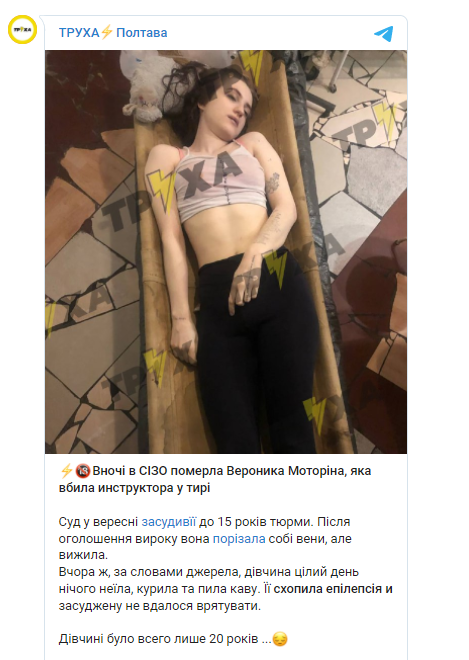
Task: Click the sad face emoji at post end
Action: point(280,639)
